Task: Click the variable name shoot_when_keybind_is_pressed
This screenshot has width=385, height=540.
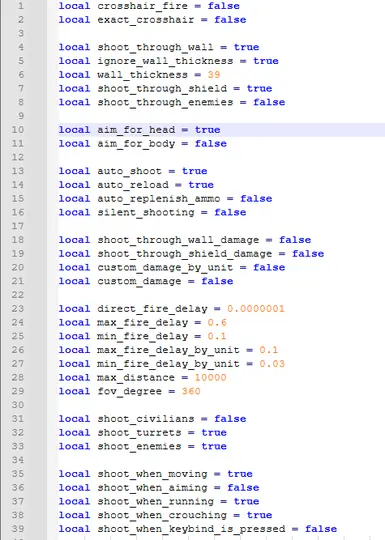Action: click(x=191, y=529)
